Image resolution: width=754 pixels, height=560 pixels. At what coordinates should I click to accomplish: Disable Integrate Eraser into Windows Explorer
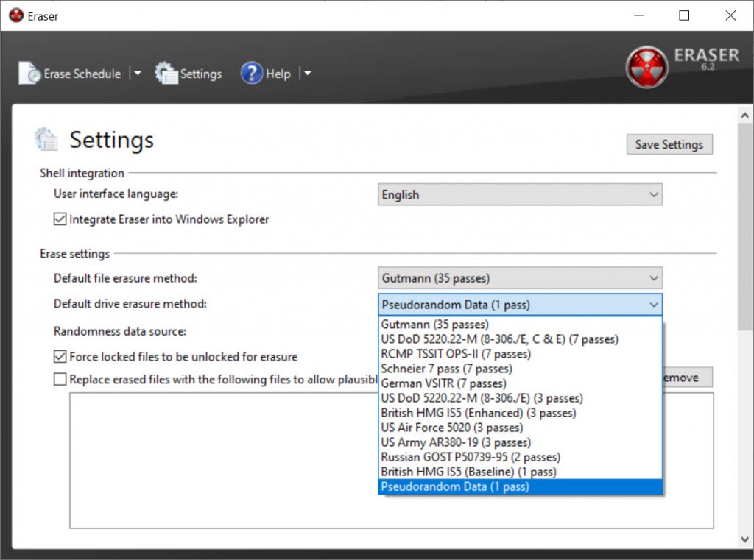point(60,219)
